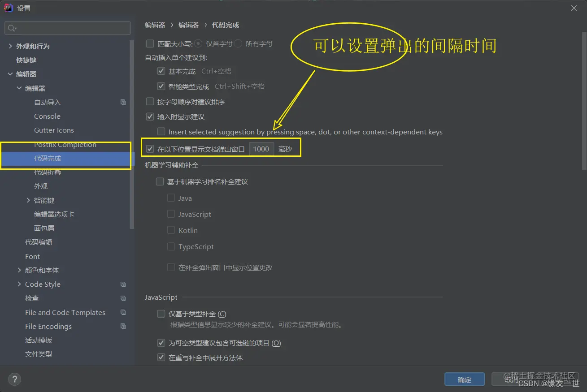Click the icon beside 检查 entry
Viewport: 587px width, 392px height.
click(123, 298)
